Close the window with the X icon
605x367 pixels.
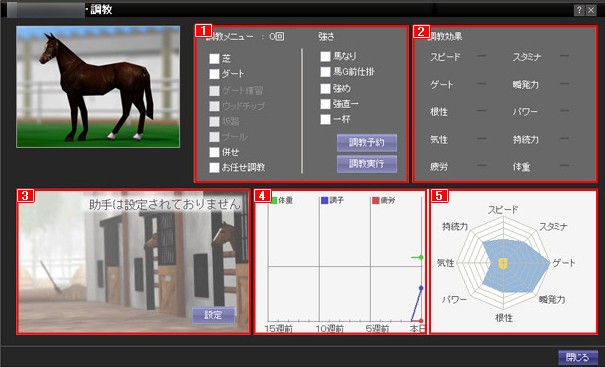[591, 10]
